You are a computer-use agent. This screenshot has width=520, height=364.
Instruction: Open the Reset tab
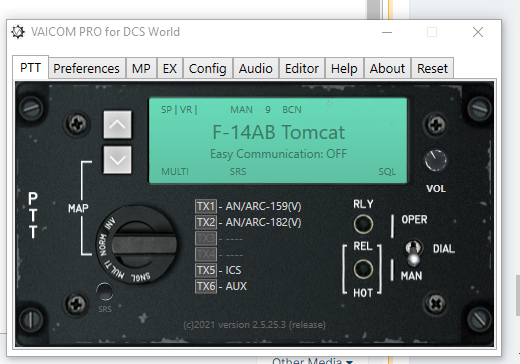tap(432, 68)
